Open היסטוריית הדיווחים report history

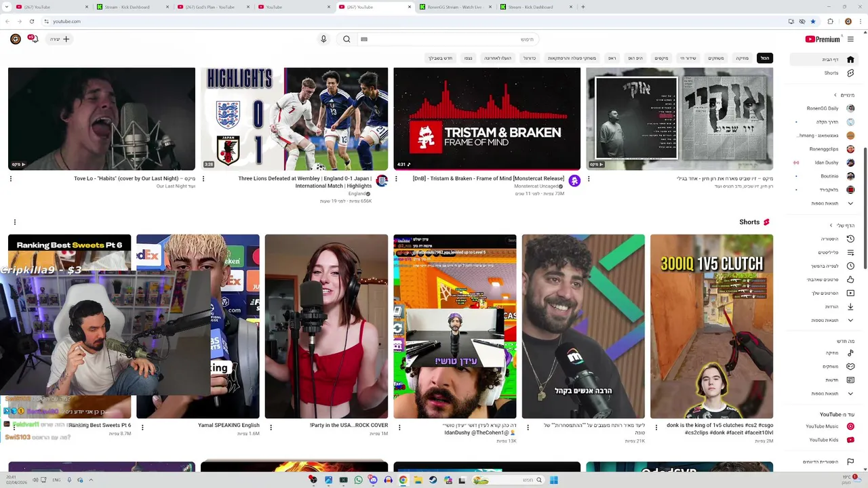(822, 462)
